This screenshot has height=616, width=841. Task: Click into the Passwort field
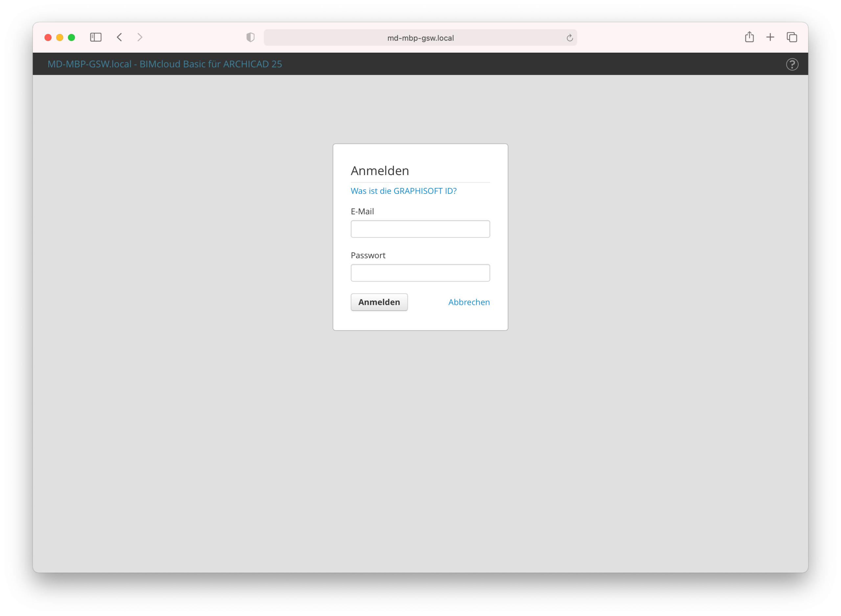tap(420, 273)
